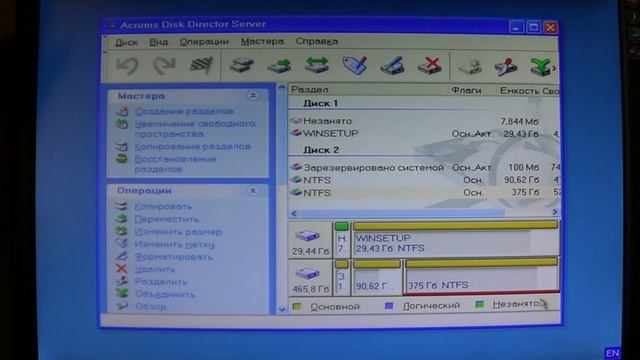Click the Change label tag icon
Image resolution: width=640 pixels, height=360 pixels.
tap(355, 65)
